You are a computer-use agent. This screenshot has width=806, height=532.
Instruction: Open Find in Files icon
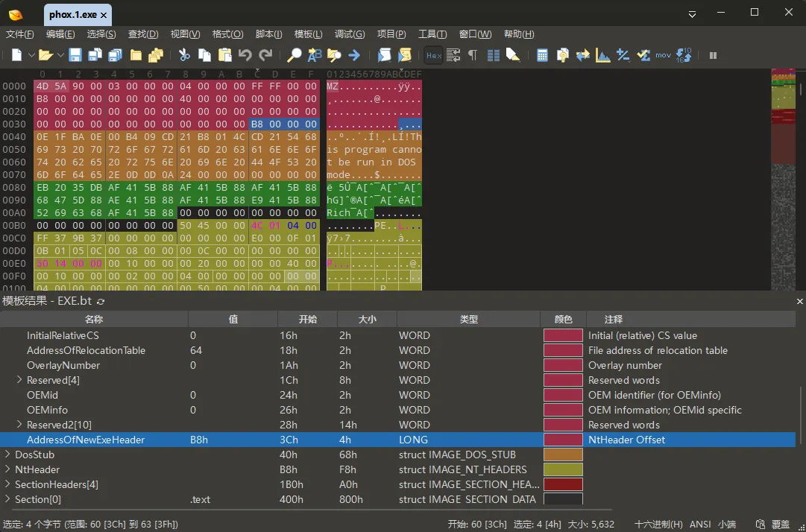334,55
